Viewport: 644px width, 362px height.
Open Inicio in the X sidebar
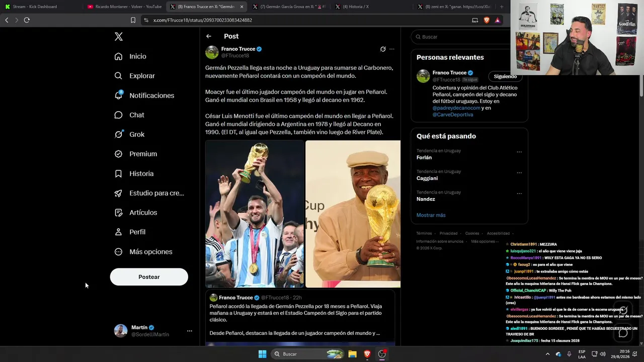point(130,56)
